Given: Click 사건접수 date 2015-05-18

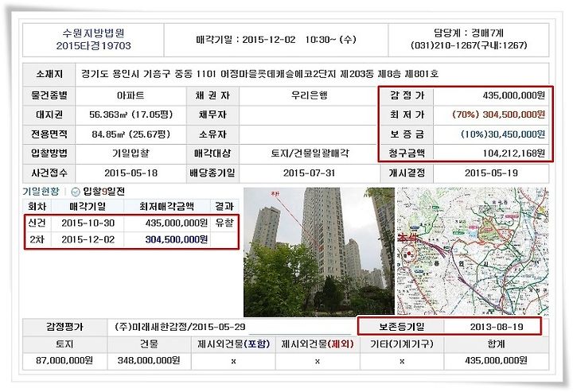Looking at the screenshot, I should (x=131, y=173).
